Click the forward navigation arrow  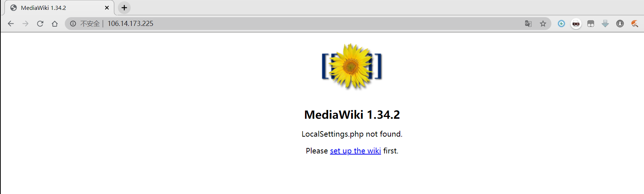click(25, 24)
